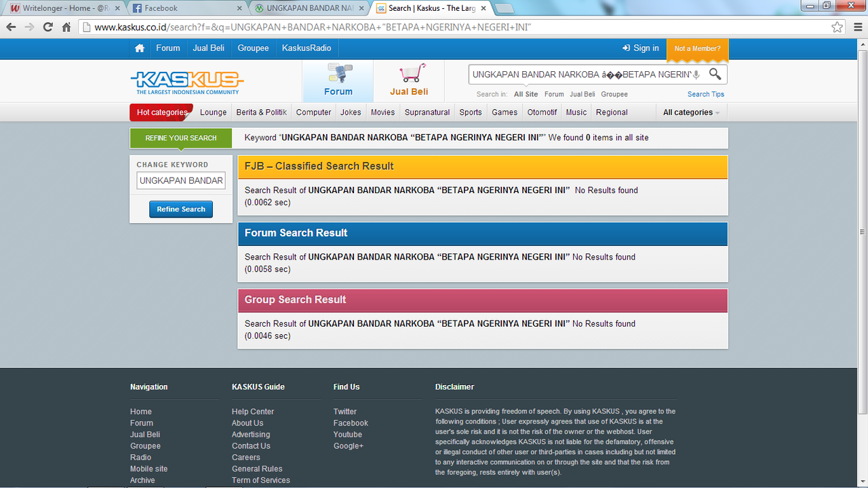This screenshot has width=868, height=488.
Task: Open Youtube under Find Us
Action: pyautogui.click(x=348, y=434)
